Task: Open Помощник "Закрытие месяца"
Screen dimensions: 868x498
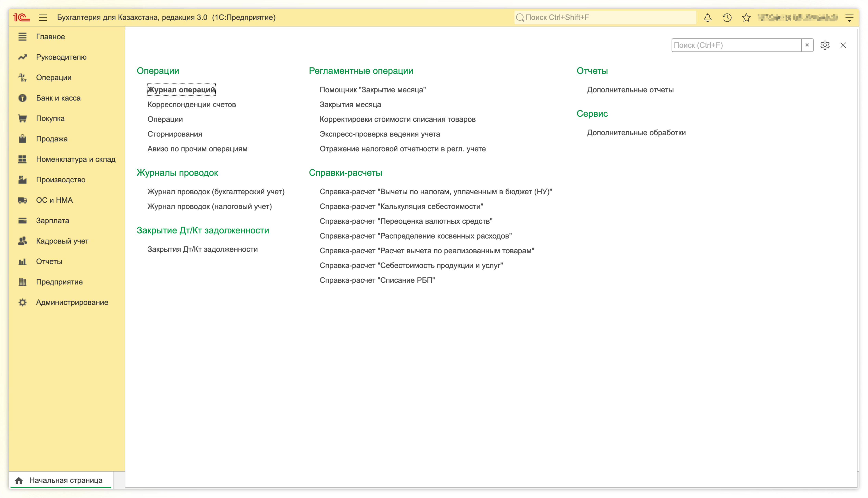Action: pyautogui.click(x=372, y=90)
